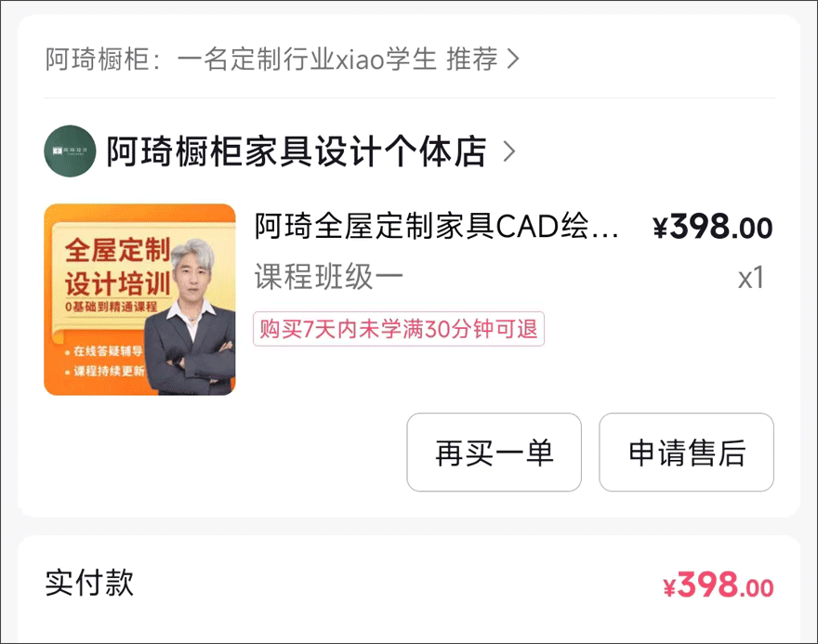The width and height of the screenshot is (818, 644).
Task: Open the orange course product thumbnail
Action: click(139, 299)
